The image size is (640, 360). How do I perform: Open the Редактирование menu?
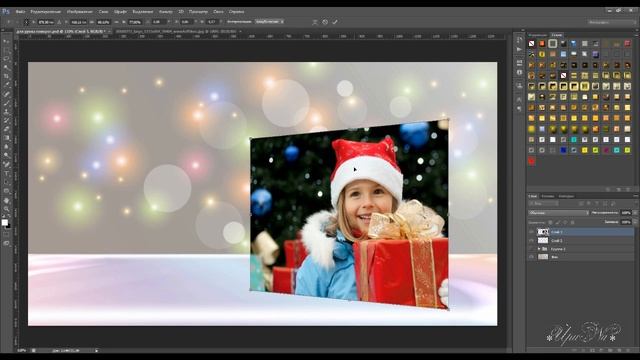tap(45, 12)
